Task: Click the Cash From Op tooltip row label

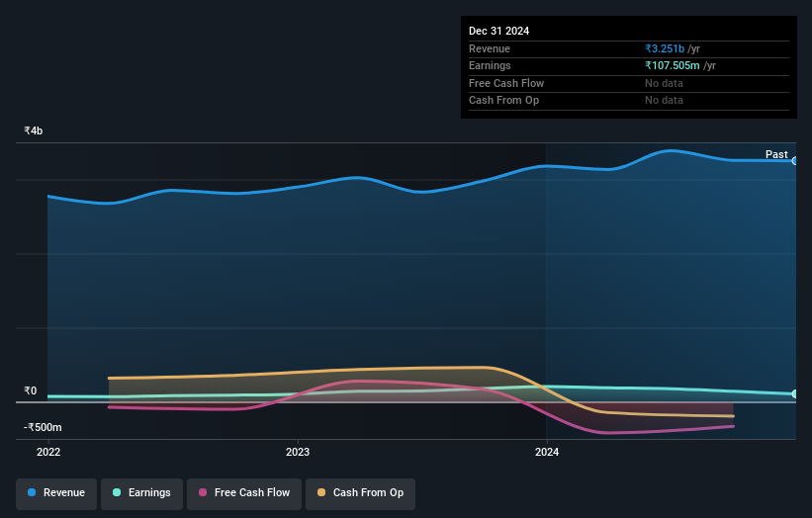Action: click(x=503, y=101)
